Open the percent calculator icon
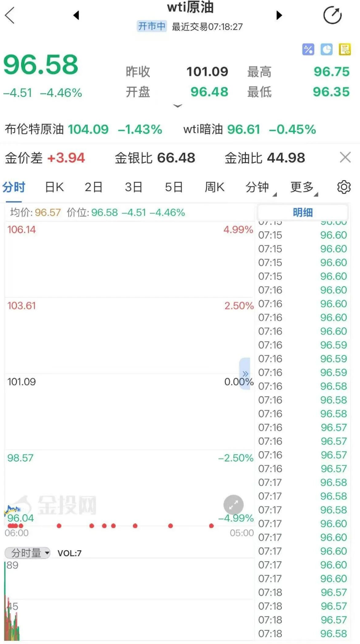Screen dimensions: 360x644 [x=308, y=49]
